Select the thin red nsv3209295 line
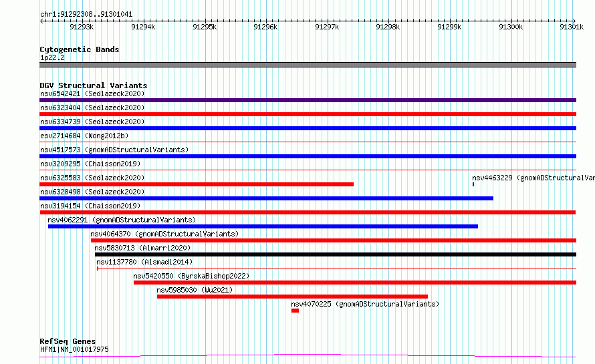 (x=308, y=170)
